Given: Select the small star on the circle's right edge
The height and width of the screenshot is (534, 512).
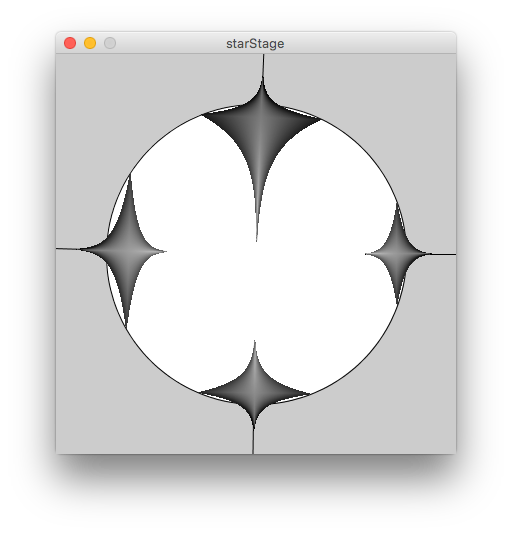Looking at the screenshot, I should 398,254.
